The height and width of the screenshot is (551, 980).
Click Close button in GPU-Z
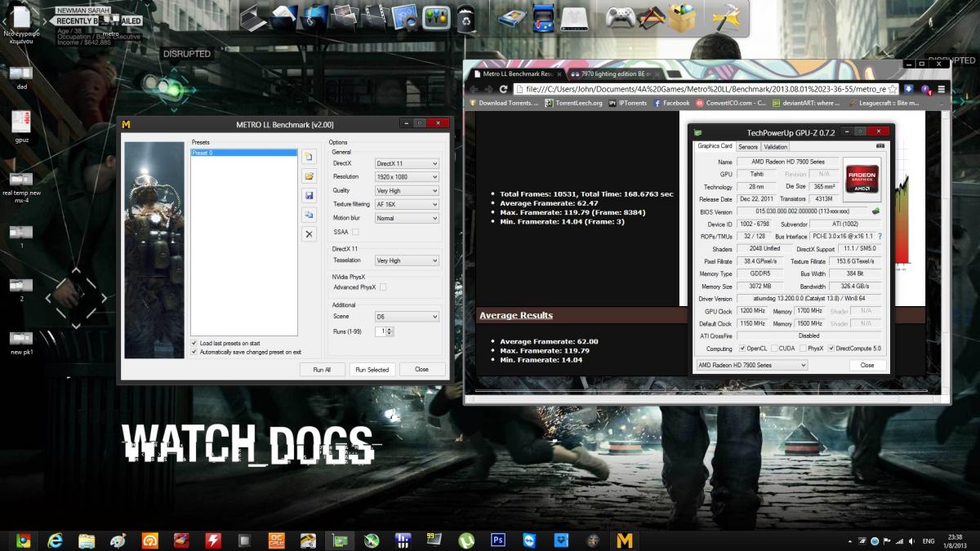[x=867, y=365]
